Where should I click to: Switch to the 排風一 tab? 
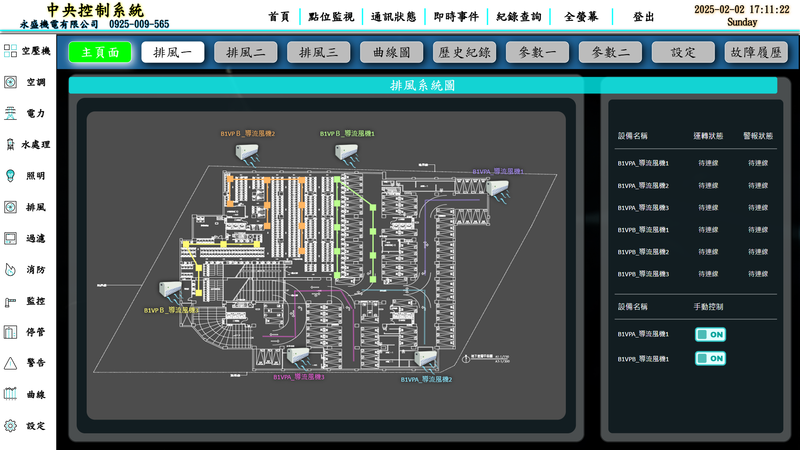pos(173,52)
